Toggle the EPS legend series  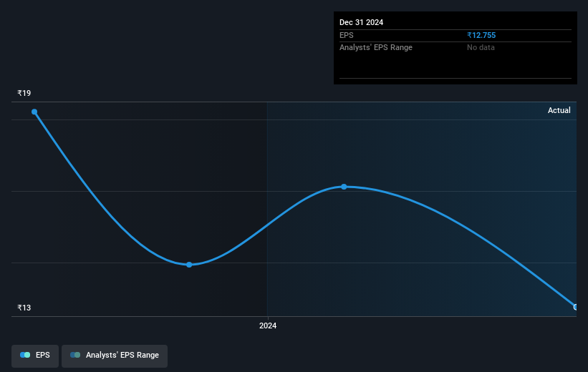click(x=35, y=356)
